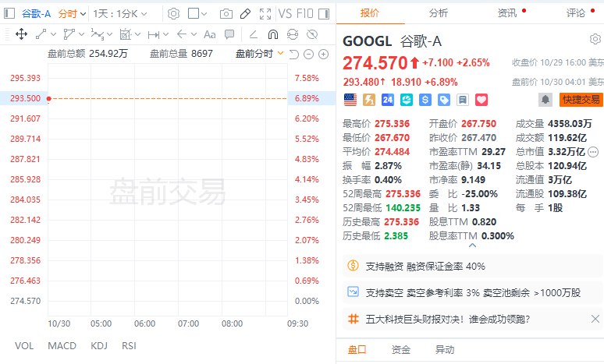The image size is (604, 364).
Task: Open the 盘口 bottom tab
Action: (357, 350)
